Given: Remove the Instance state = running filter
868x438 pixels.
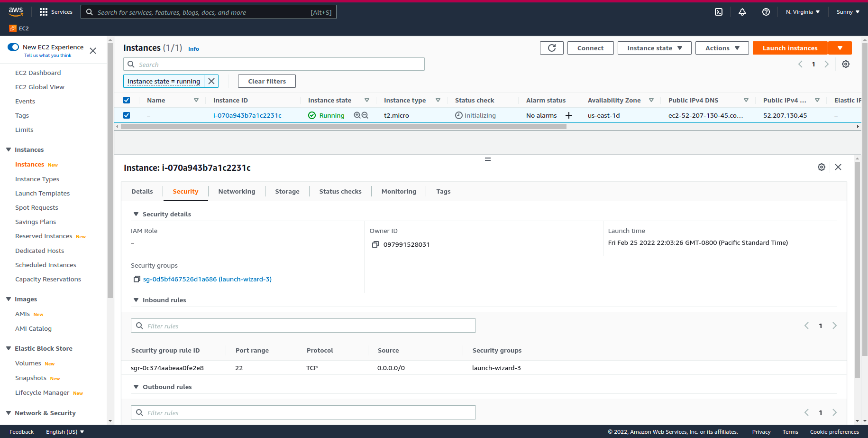Looking at the screenshot, I should click(x=211, y=81).
